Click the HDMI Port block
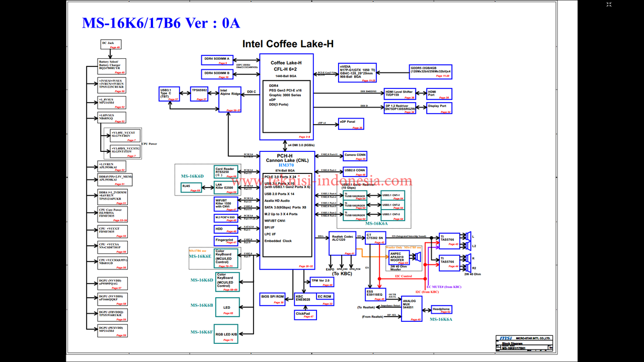The image size is (644, 362). 439,94
